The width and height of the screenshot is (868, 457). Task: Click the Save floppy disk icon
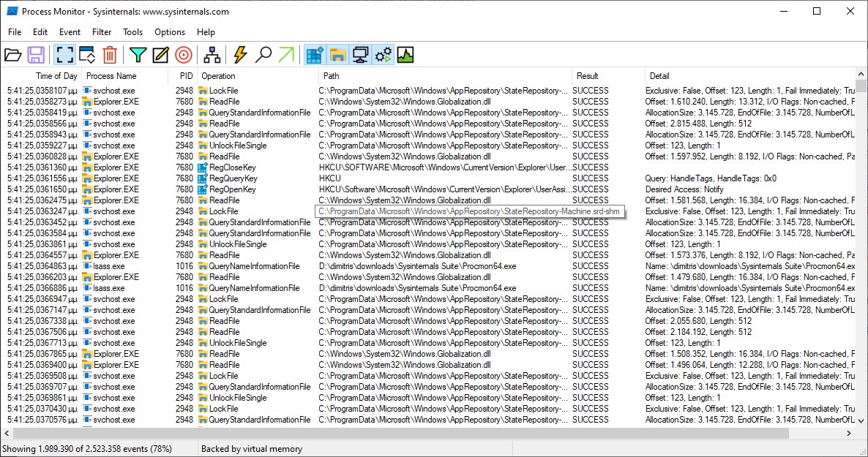pyautogui.click(x=36, y=55)
